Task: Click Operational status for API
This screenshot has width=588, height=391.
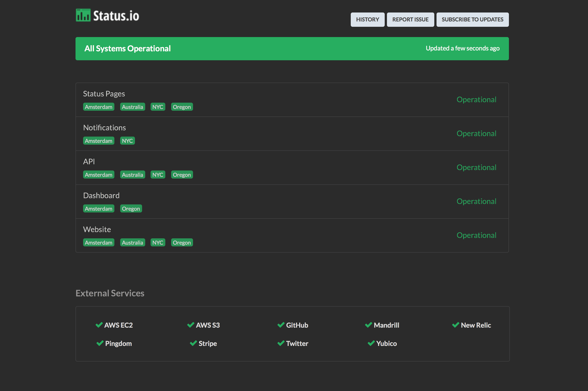Action: 476,167
